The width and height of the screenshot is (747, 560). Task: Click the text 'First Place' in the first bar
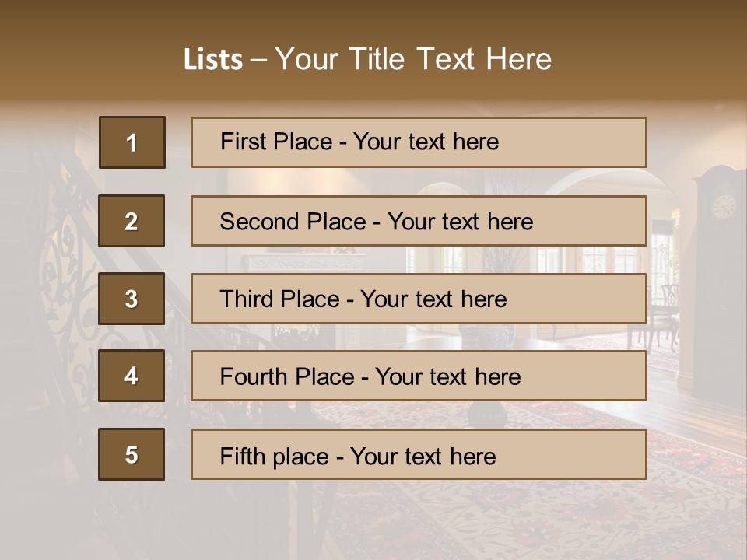click(x=276, y=142)
